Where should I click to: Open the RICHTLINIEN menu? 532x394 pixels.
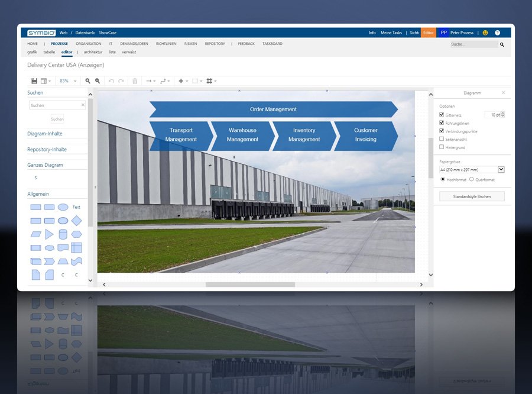(166, 43)
